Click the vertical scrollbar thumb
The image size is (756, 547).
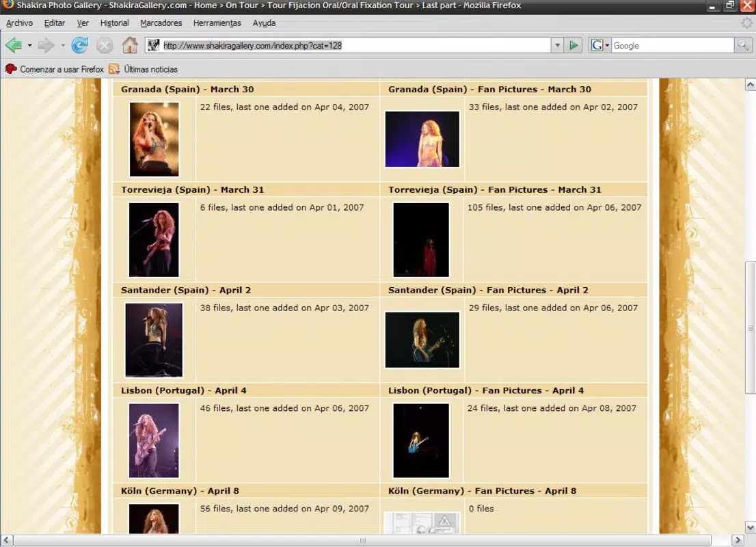click(751, 328)
